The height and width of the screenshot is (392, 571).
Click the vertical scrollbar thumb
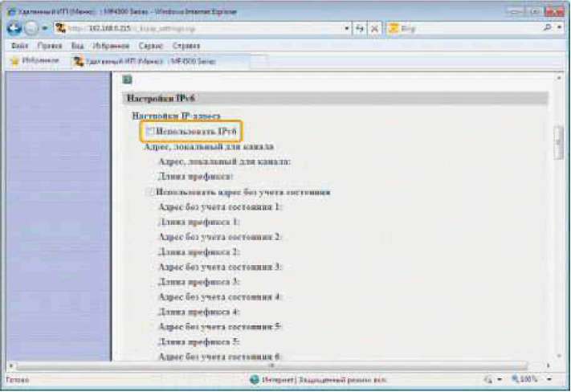click(x=558, y=145)
